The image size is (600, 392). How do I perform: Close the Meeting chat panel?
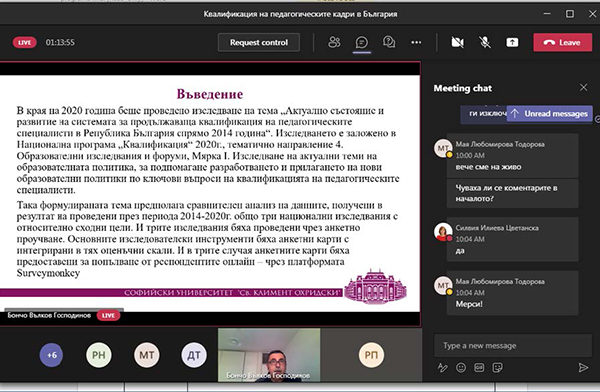[x=583, y=88]
